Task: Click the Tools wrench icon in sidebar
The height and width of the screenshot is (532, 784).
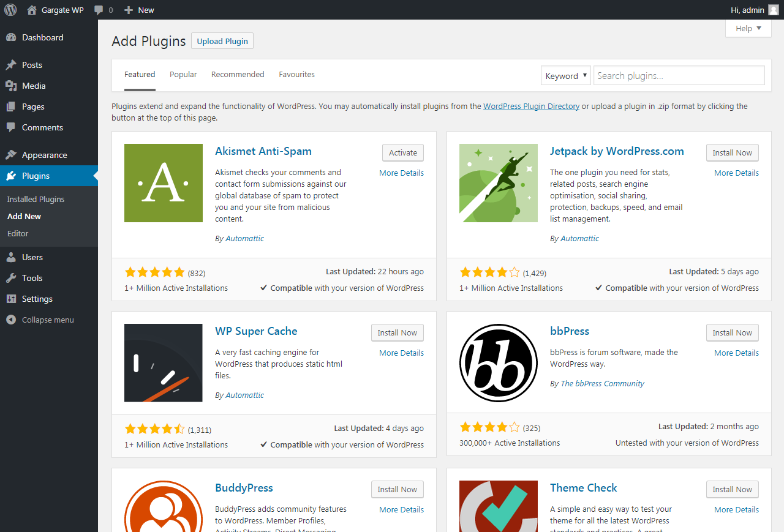Action: (x=11, y=278)
